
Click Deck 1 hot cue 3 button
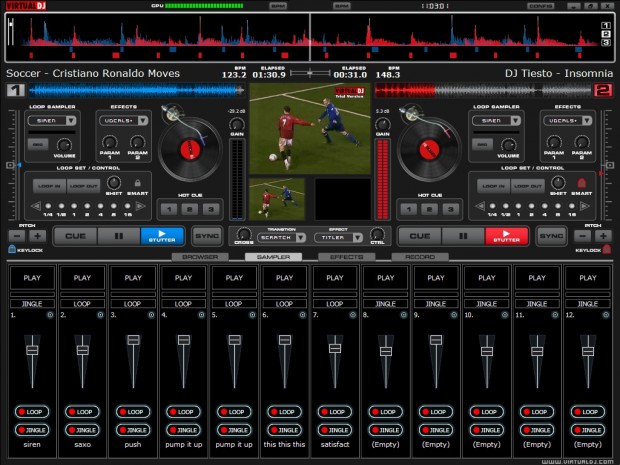coord(211,209)
